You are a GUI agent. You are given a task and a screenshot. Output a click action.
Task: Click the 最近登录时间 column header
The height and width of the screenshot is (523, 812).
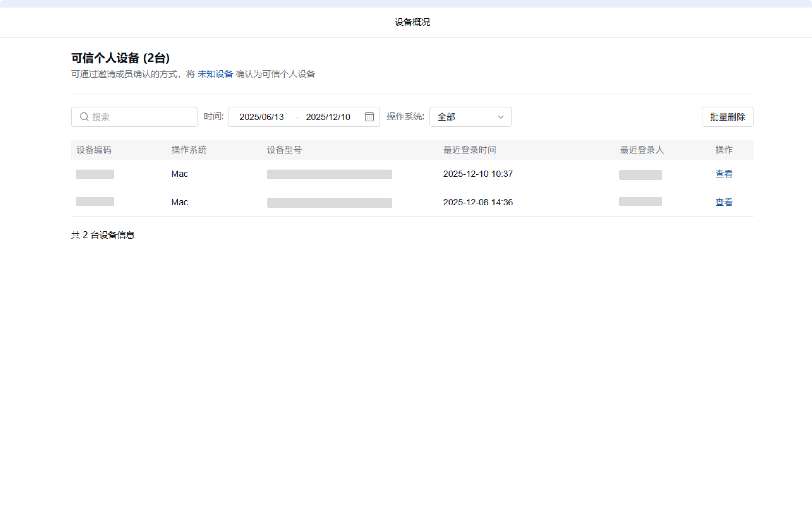pos(469,150)
